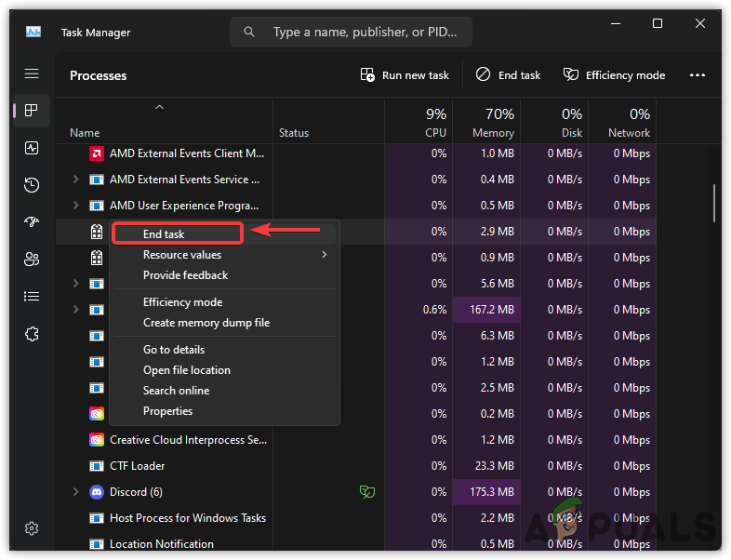This screenshot has width=731, height=560.
Task: Type in the process search box
Action: pyautogui.click(x=363, y=32)
